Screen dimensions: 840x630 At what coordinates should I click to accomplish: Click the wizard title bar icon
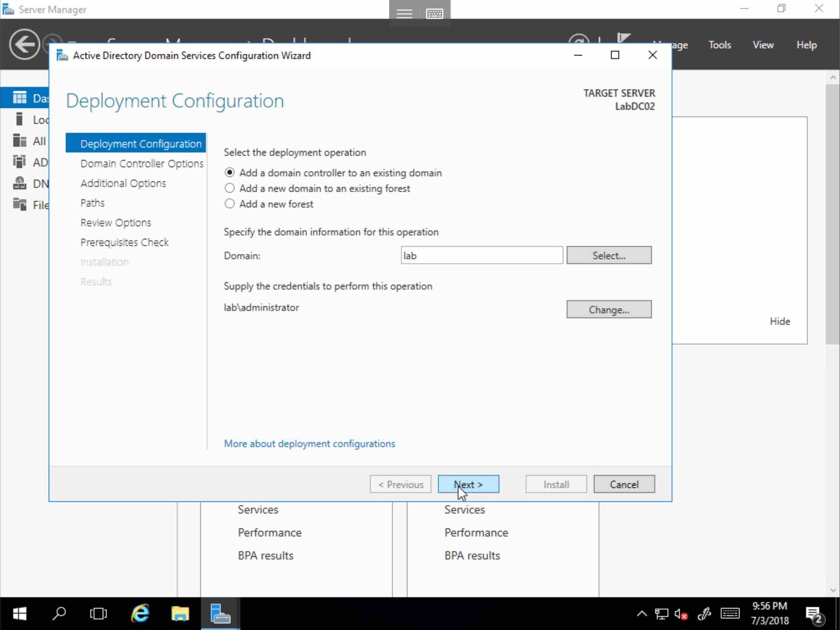click(x=62, y=55)
